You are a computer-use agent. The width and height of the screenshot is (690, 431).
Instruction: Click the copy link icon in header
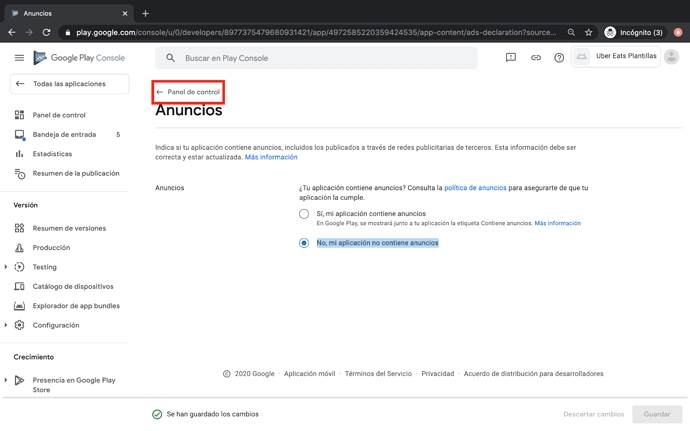(x=535, y=58)
